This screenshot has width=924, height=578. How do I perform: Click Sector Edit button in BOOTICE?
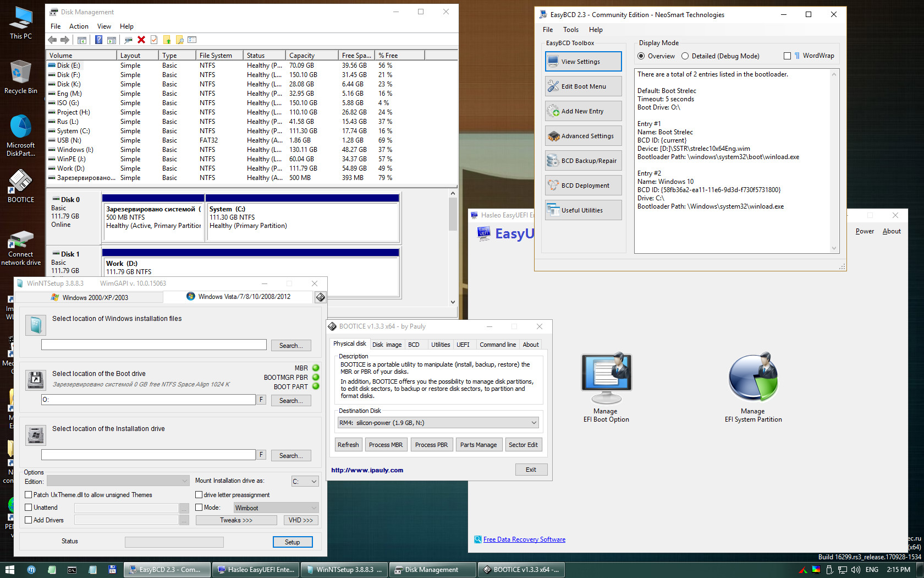click(523, 445)
